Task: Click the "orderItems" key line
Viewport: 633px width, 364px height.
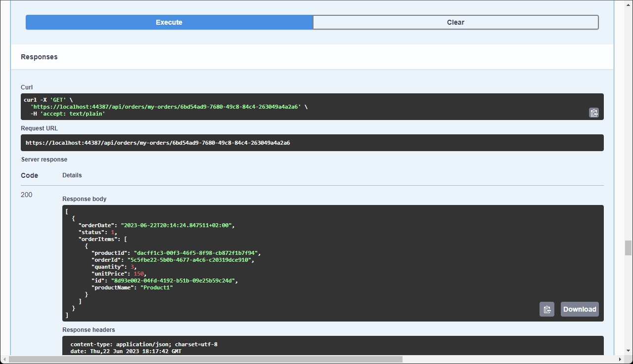Action: click(103, 239)
